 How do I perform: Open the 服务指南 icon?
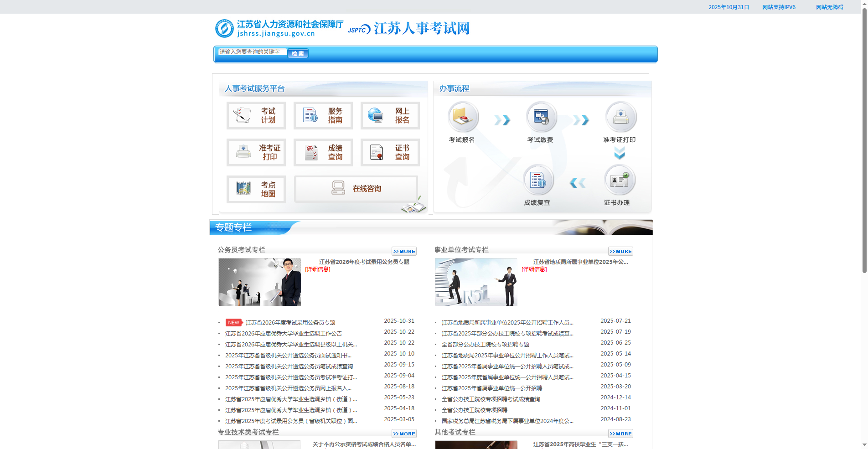point(323,115)
